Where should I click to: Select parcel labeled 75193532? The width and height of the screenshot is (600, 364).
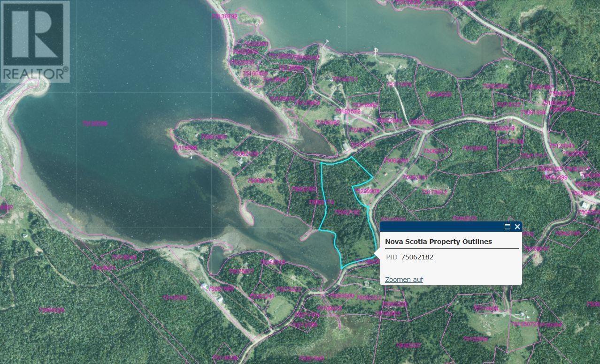[x=348, y=112]
